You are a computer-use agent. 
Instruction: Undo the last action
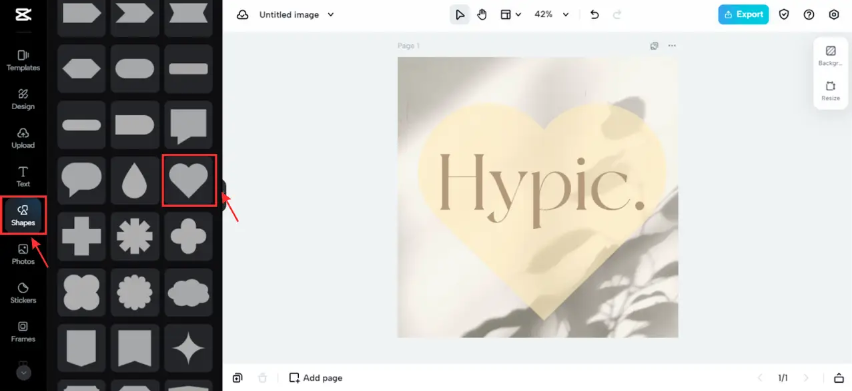(x=594, y=15)
